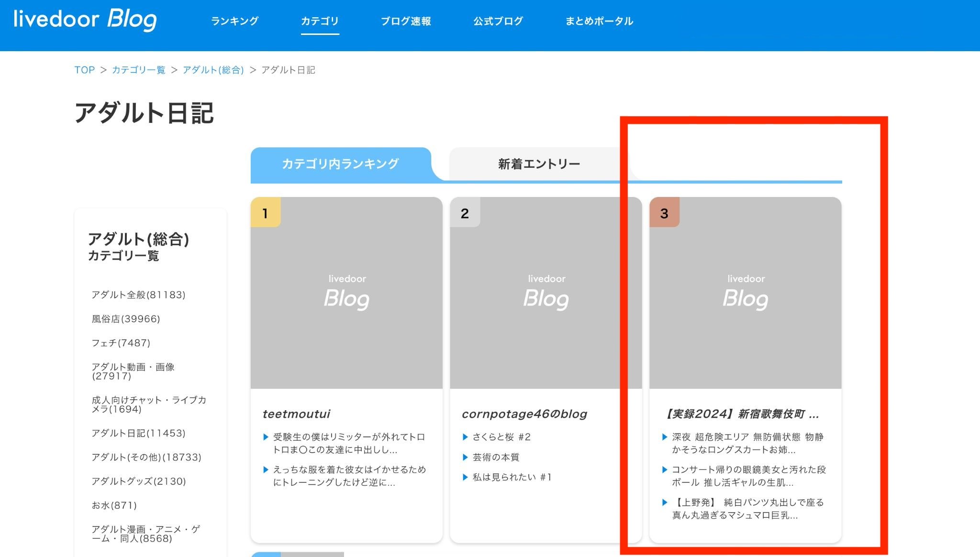Click the アダルト日記 page heading
980x557 pixels.
(x=144, y=113)
